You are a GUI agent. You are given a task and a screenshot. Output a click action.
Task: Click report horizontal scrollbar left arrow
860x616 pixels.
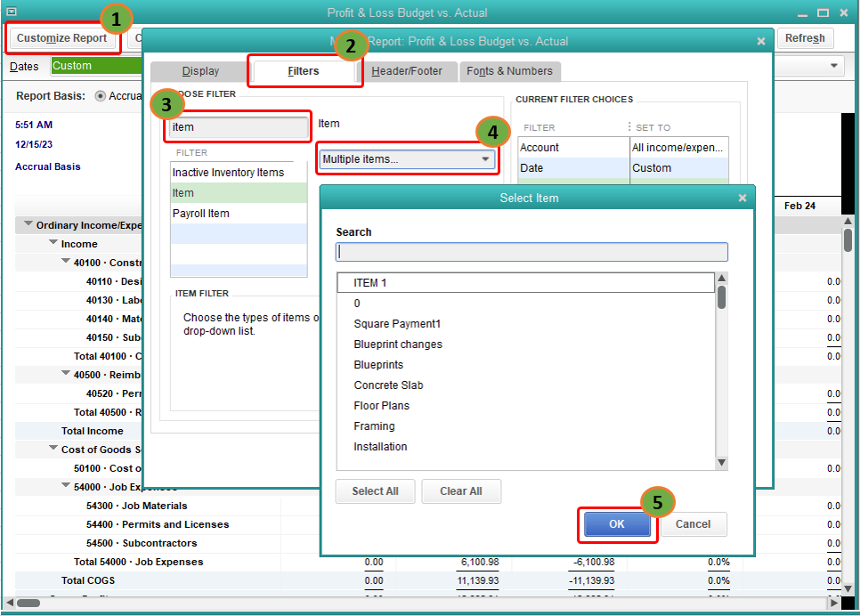(x=9, y=603)
